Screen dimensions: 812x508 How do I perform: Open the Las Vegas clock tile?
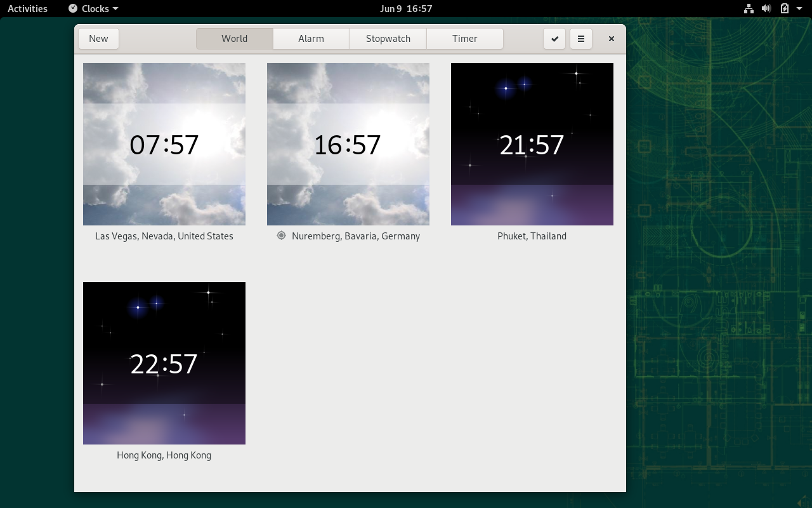click(164, 144)
